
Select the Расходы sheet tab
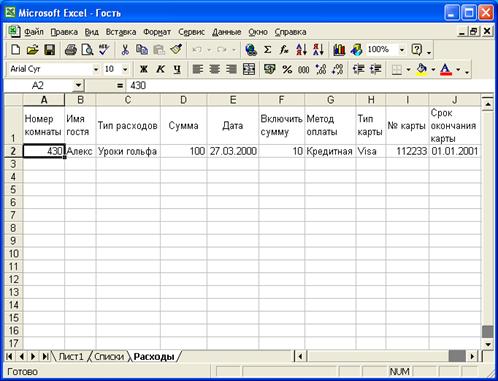click(154, 356)
